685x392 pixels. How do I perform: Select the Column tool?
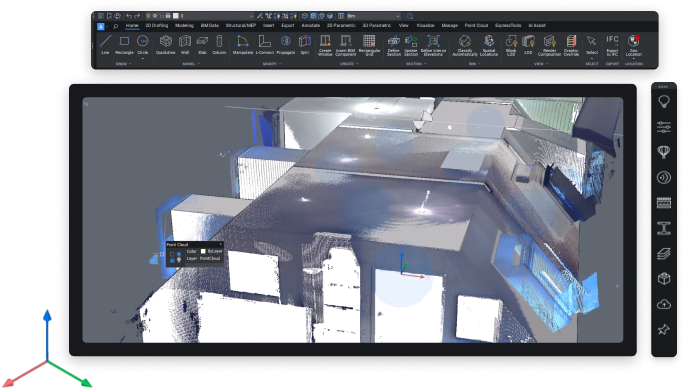pos(219,45)
